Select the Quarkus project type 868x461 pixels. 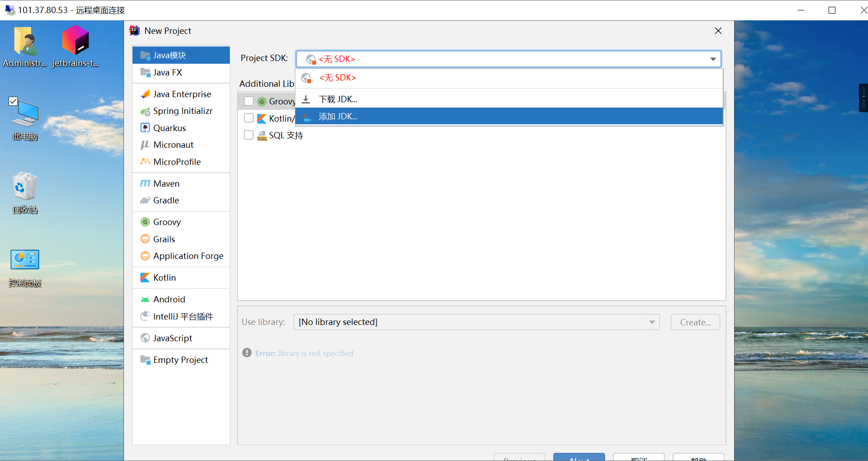click(x=181, y=128)
